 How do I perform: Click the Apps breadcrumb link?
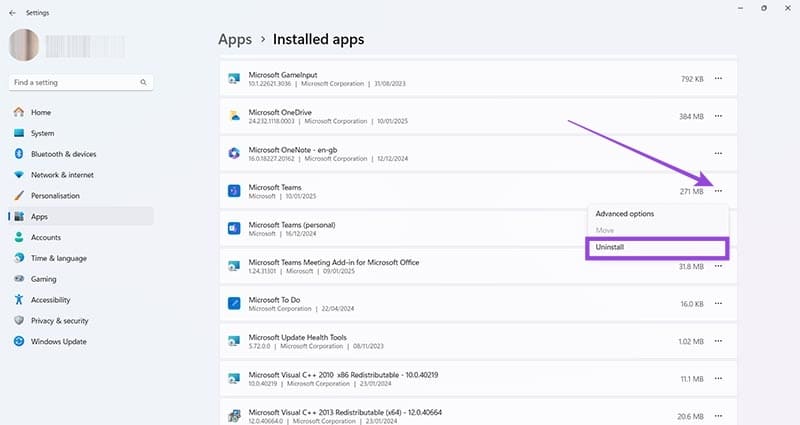235,39
